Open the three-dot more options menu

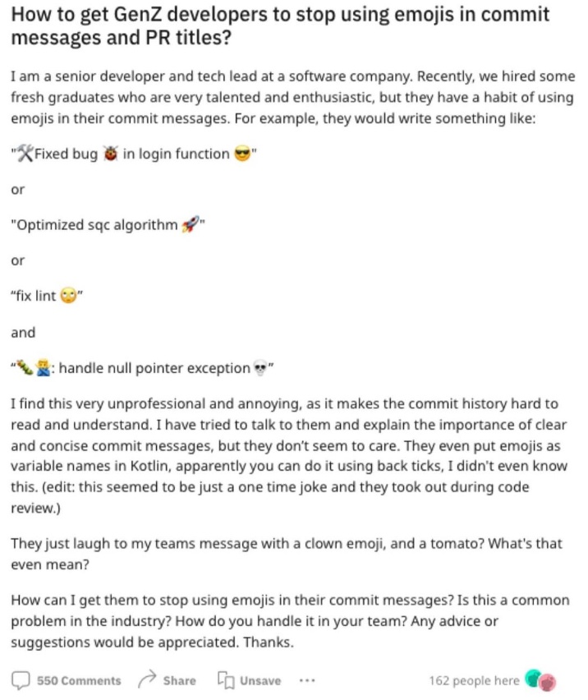[306, 680]
